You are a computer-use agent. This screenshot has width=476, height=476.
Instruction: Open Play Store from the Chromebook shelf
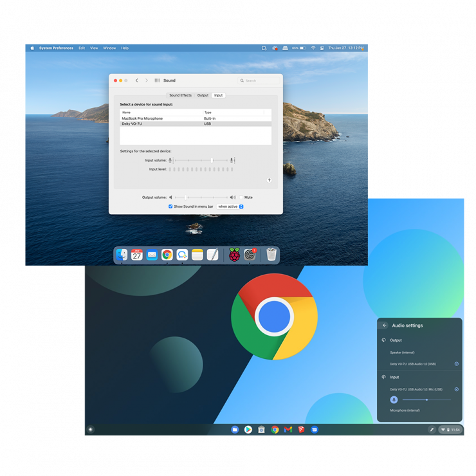coord(248,430)
